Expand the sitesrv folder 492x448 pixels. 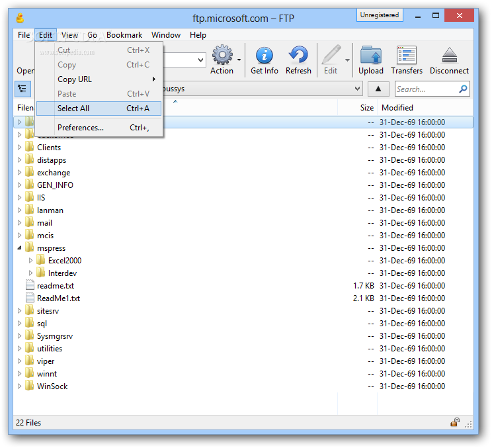pyautogui.click(x=19, y=310)
